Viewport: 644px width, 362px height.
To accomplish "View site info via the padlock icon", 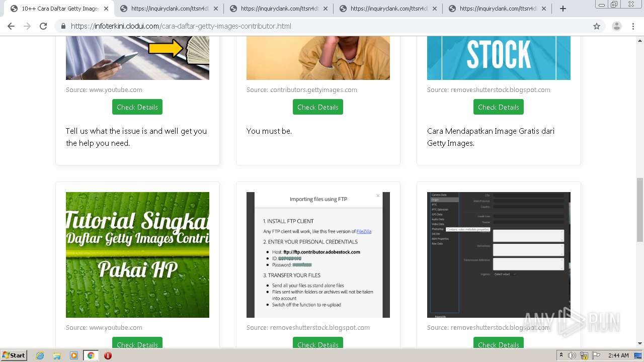I will [63, 26].
